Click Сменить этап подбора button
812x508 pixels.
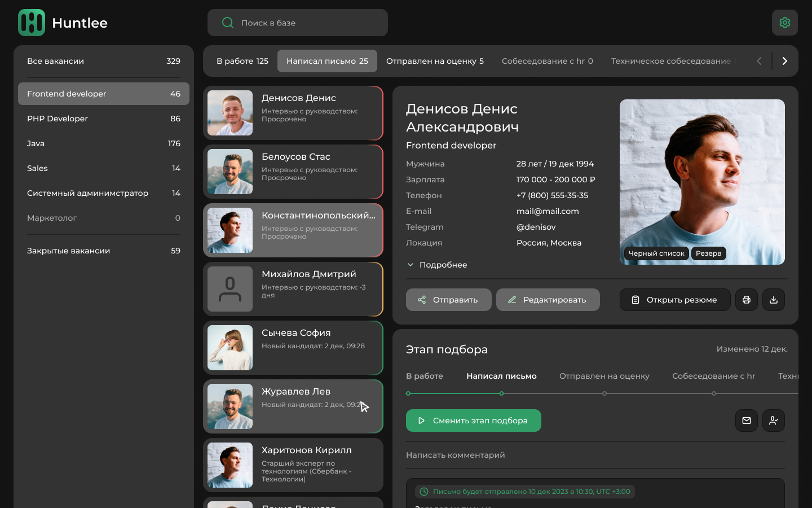click(474, 421)
